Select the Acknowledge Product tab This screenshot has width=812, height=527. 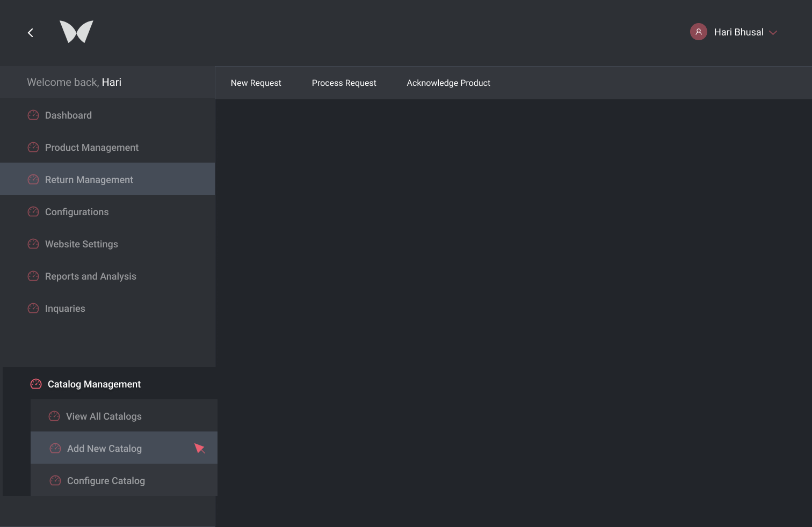coord(448,83)
